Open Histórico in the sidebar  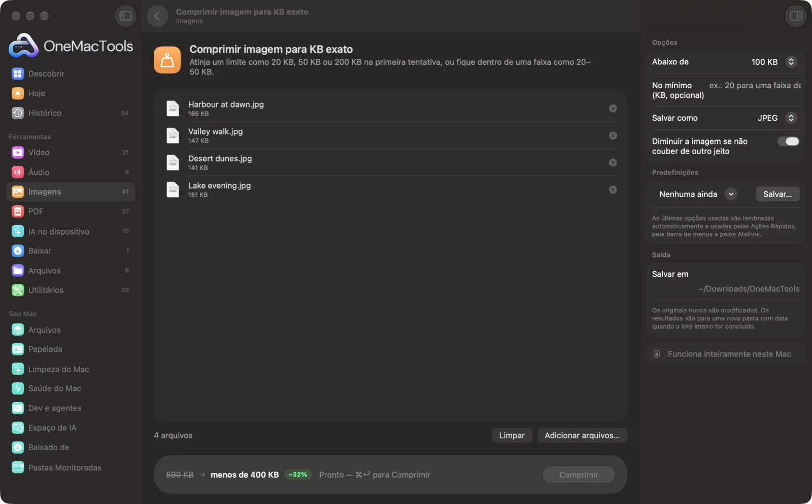coord(71,113)
